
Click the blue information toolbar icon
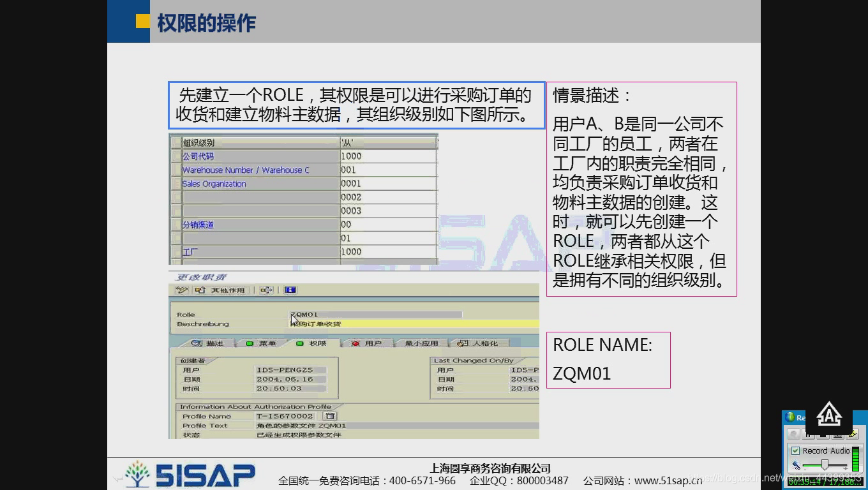(x=290, y=290)
